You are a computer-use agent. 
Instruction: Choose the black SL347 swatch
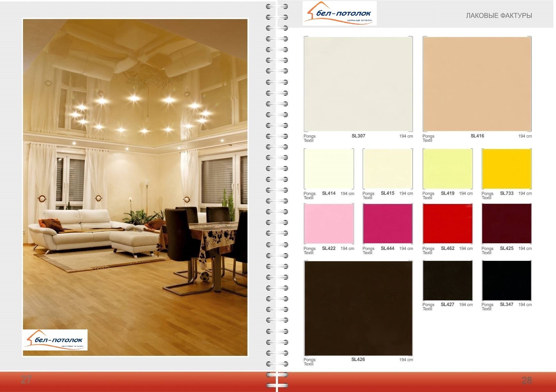click(506, 280)
